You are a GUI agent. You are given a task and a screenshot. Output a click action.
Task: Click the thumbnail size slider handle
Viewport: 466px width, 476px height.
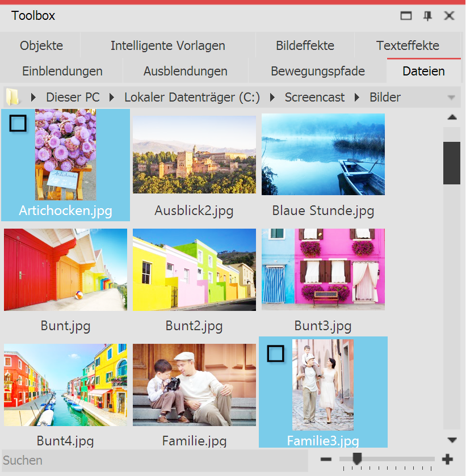click(x=357, y=458)
